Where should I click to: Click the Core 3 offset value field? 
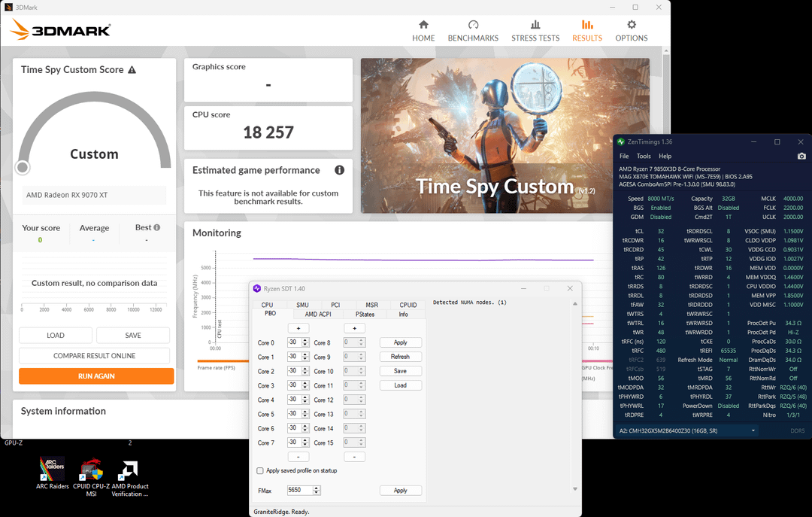coord(294,385)
